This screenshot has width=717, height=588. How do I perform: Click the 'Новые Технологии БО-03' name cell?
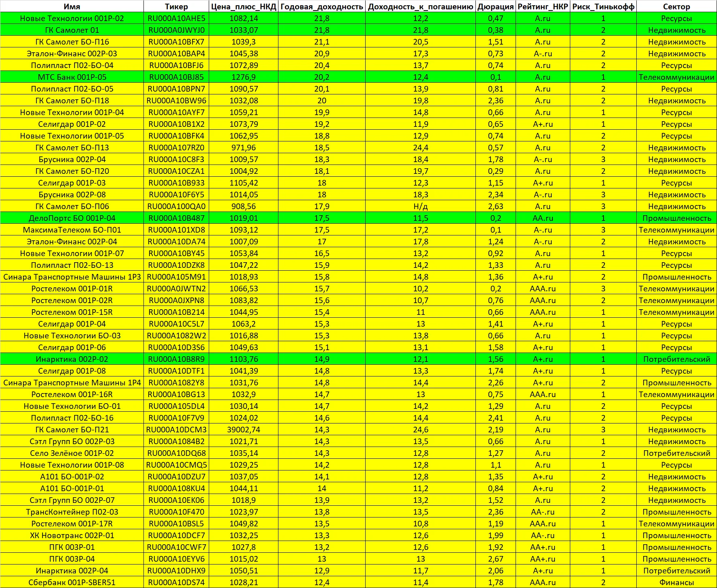pyautogui.click(x=72, y=336)
